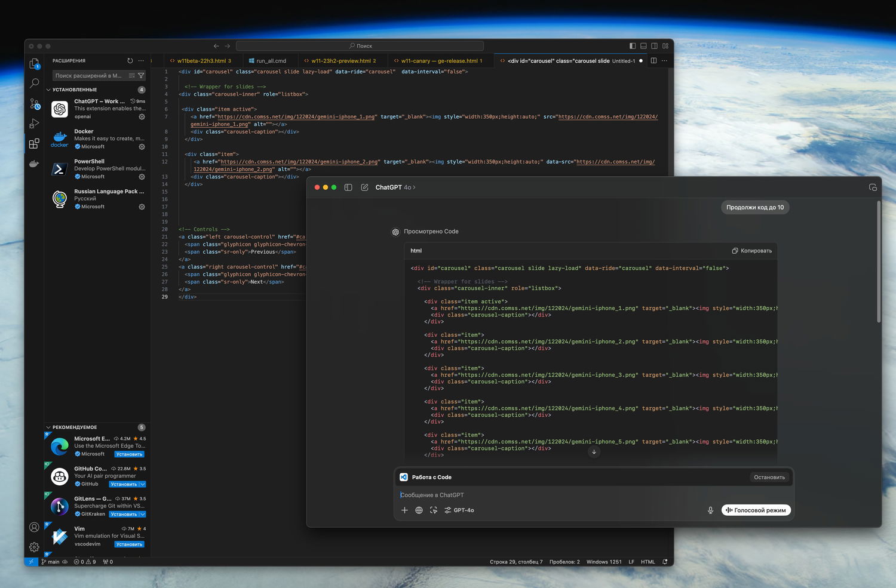
Task: Open VS Code notifications bell
Action: [x=665, y=562]
